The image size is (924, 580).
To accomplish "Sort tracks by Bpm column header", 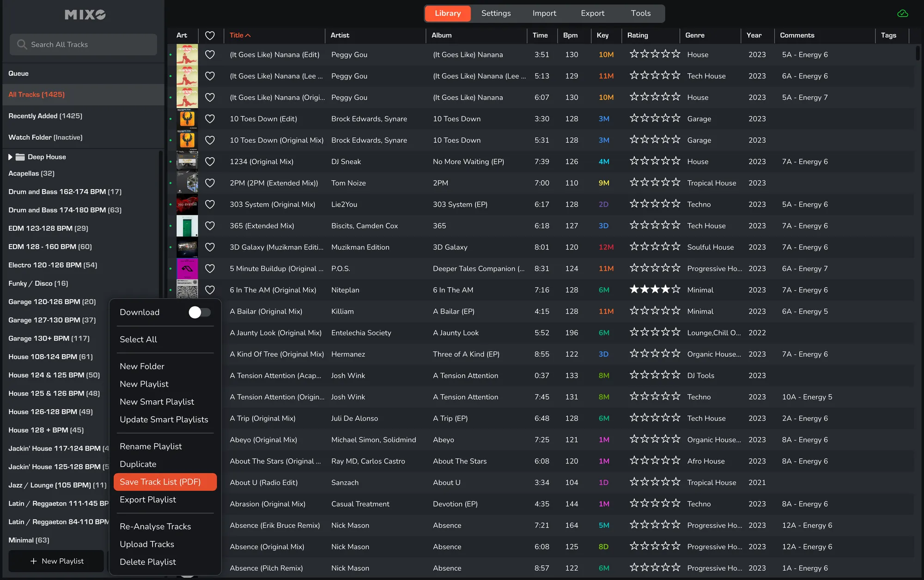I will pyautogui.click(x=570, y=35).
